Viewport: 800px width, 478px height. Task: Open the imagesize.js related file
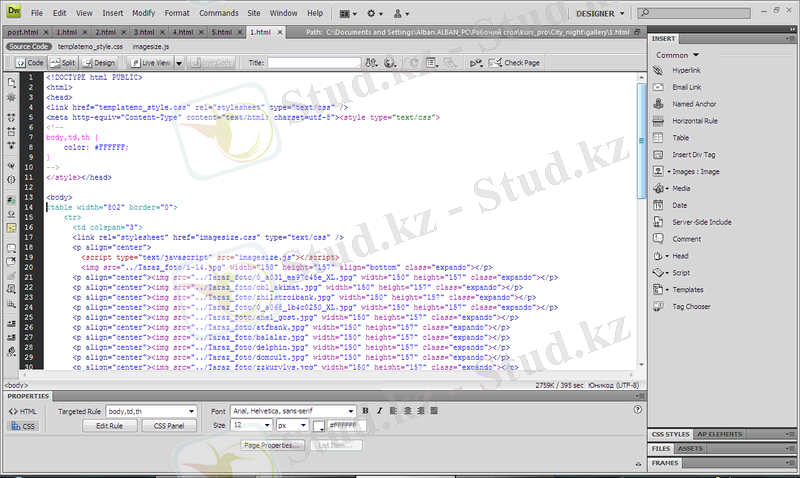point(151,46)
